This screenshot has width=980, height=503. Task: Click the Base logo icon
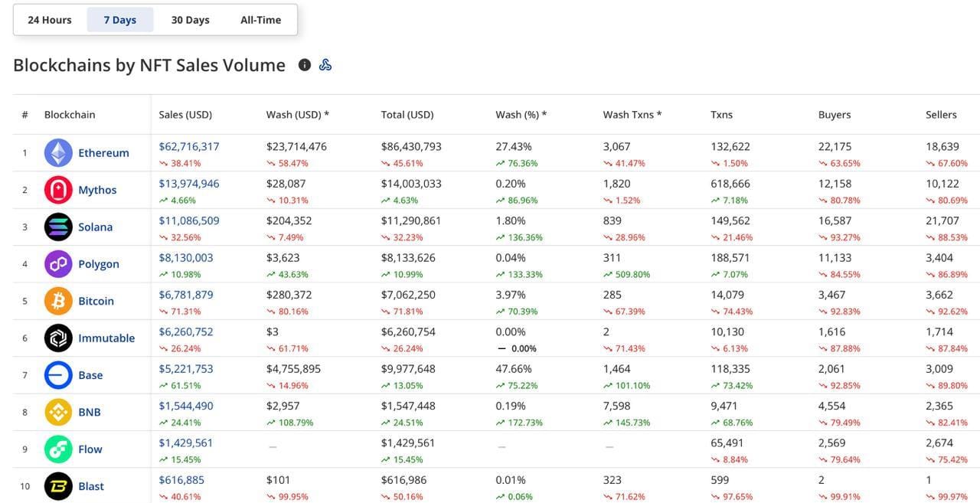[x=58, y=375]
